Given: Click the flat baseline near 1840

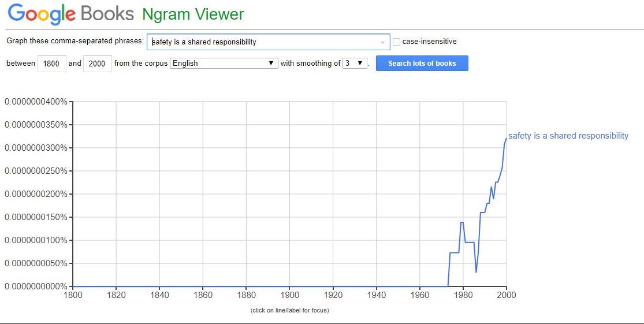Looking at the screenshot, I should pos(159,286).
